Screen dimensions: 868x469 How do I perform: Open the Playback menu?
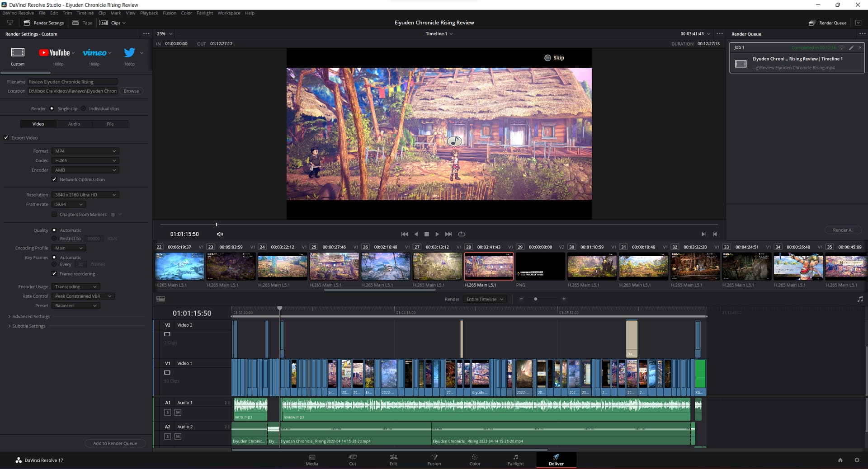tap(149, 13)
